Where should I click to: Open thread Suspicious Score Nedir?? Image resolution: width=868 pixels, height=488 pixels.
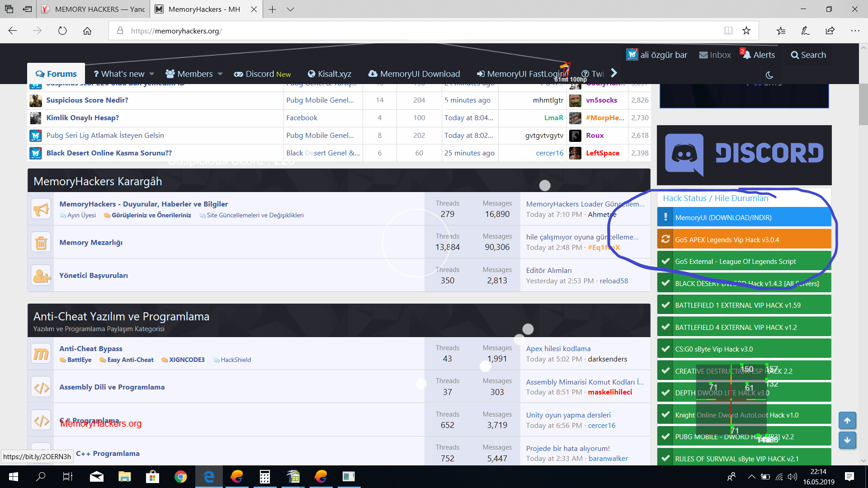[87, 100]
